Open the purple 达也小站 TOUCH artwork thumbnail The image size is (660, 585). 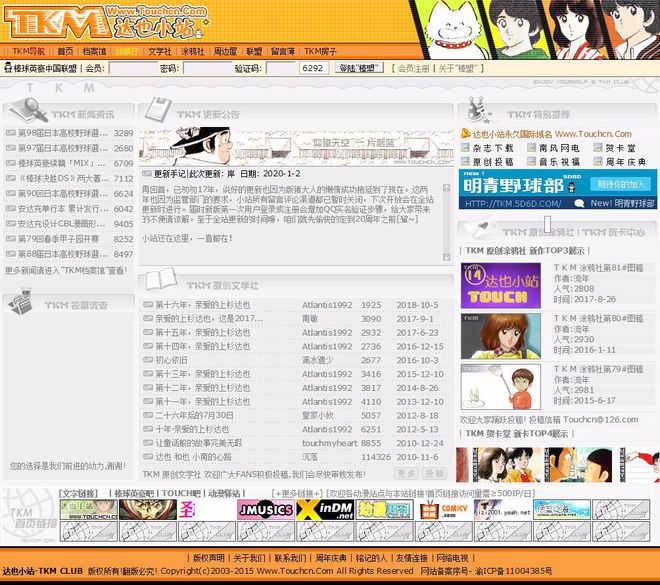tap(500, 286)
